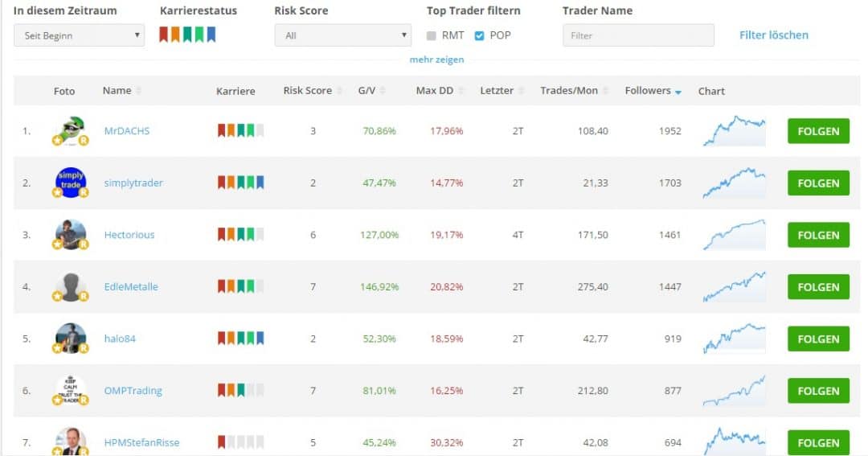Enable the RMT checkbox
This screenshot has width=868, height=456.
432,35
